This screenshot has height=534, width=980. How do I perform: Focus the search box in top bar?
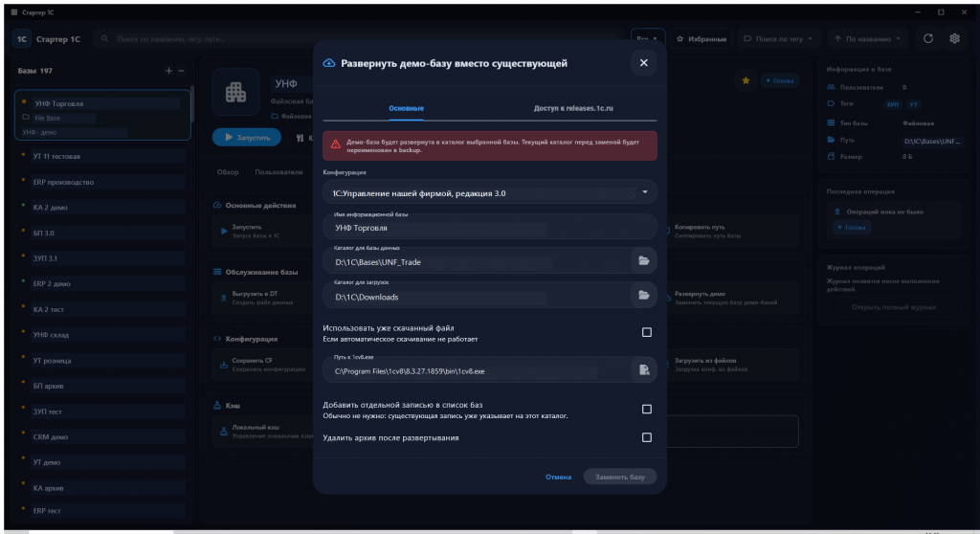(360, 39)
